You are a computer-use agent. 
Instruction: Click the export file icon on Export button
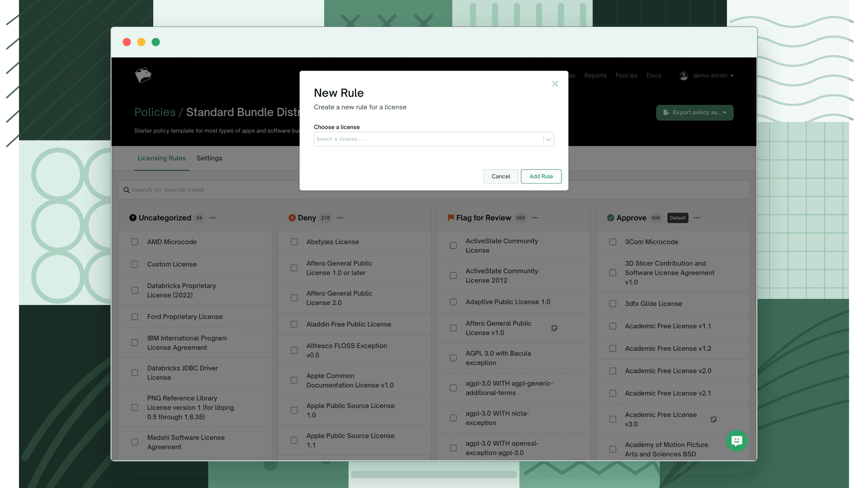point(666,113)
